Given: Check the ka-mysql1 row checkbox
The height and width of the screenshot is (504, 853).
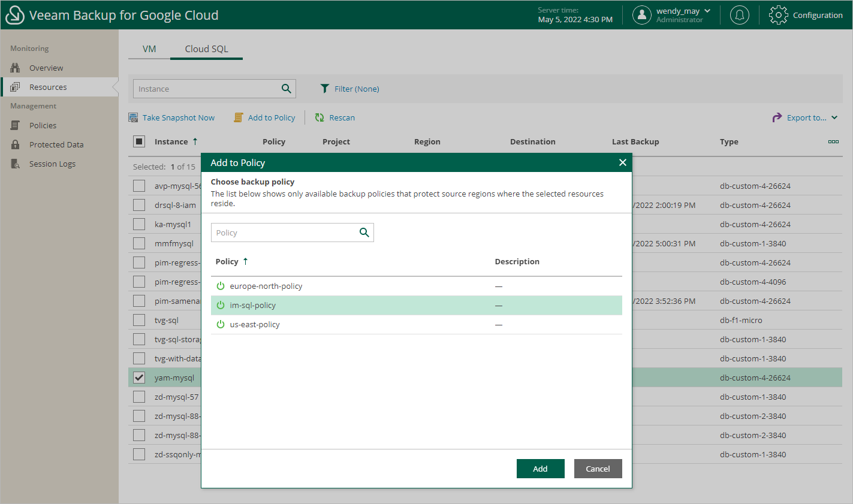Looking at the screenshot, I should [x=139, y=224].
